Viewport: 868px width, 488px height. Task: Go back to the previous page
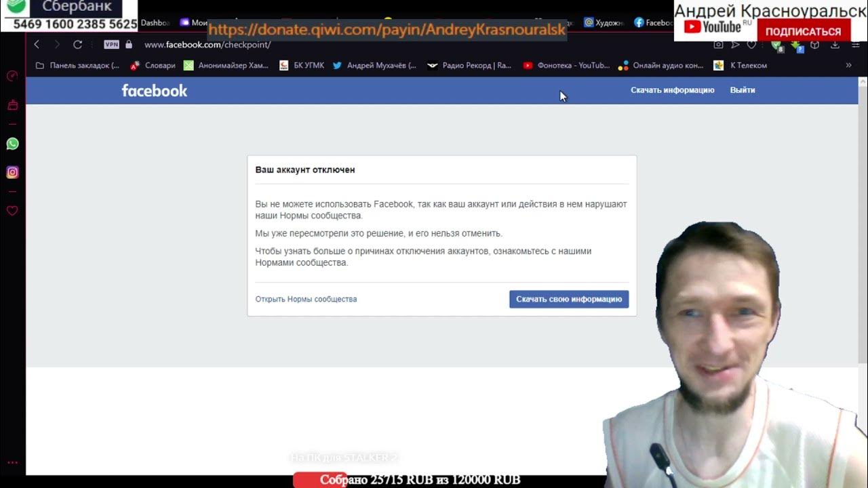click(37, 45)
